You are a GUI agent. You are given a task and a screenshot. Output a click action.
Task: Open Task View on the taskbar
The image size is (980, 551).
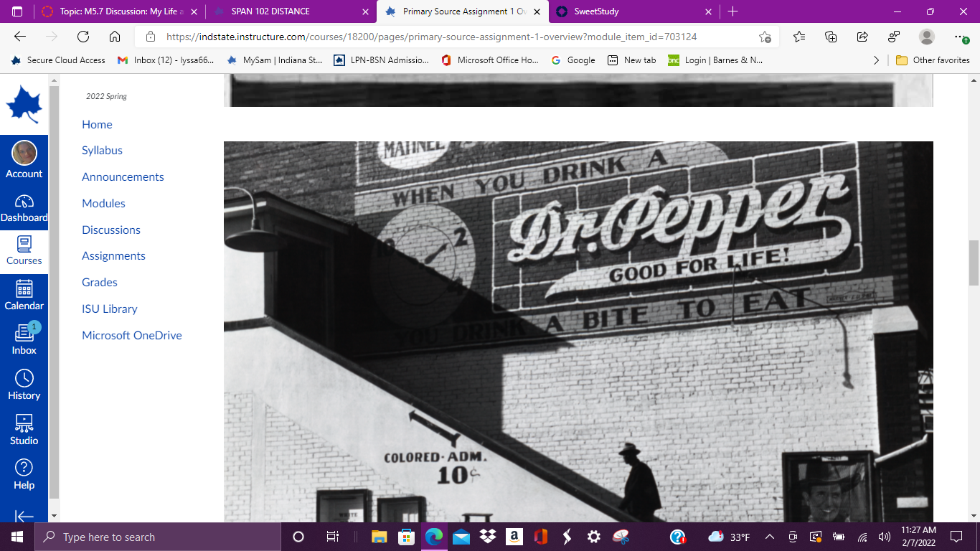333,537
